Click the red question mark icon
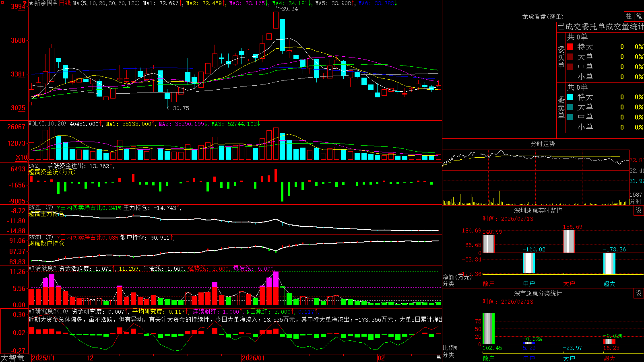644x362 pixels. coord(25,3)
